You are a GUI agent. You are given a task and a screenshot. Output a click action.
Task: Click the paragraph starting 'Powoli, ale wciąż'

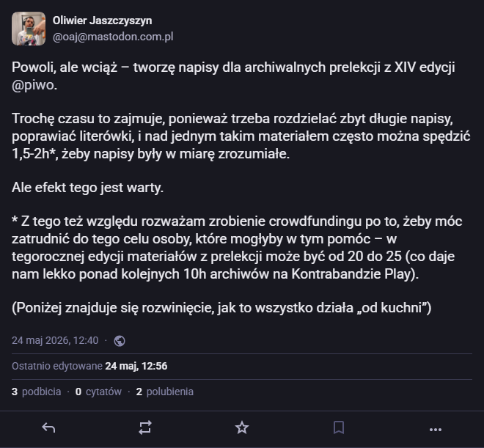point(233,76)
